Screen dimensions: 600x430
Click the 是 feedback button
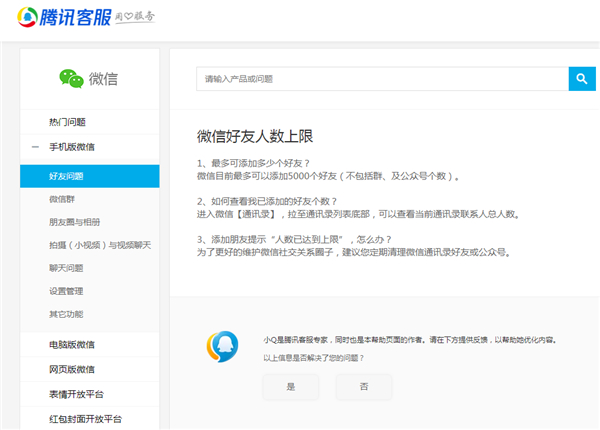(x=291, y=386)
